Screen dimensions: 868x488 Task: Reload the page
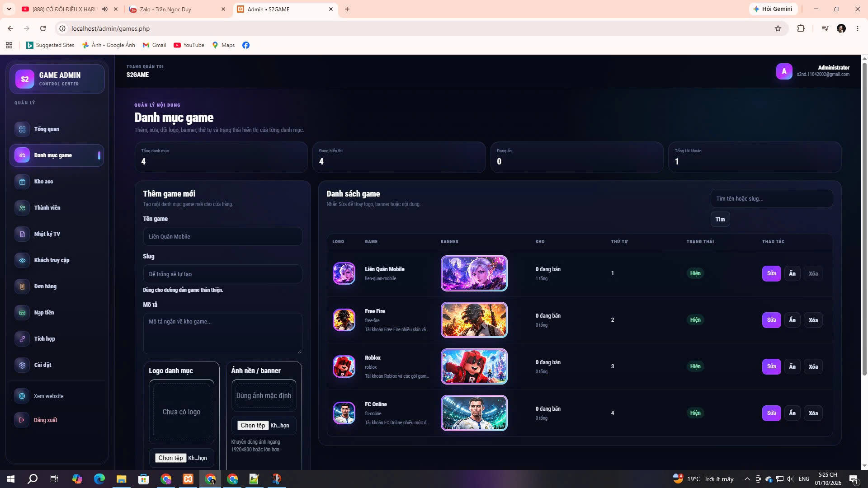coord(43,28)
